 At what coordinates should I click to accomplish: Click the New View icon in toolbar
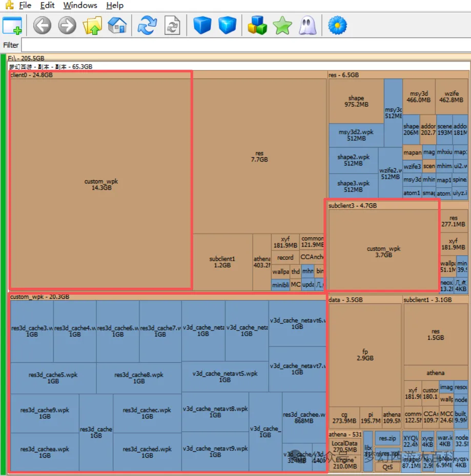[x=12, y=25]
